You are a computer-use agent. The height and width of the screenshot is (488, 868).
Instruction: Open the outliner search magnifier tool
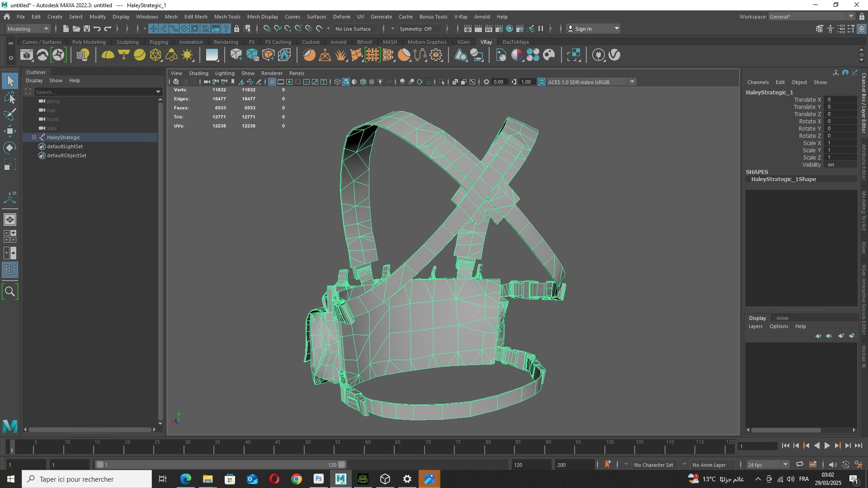coord(10,292)
